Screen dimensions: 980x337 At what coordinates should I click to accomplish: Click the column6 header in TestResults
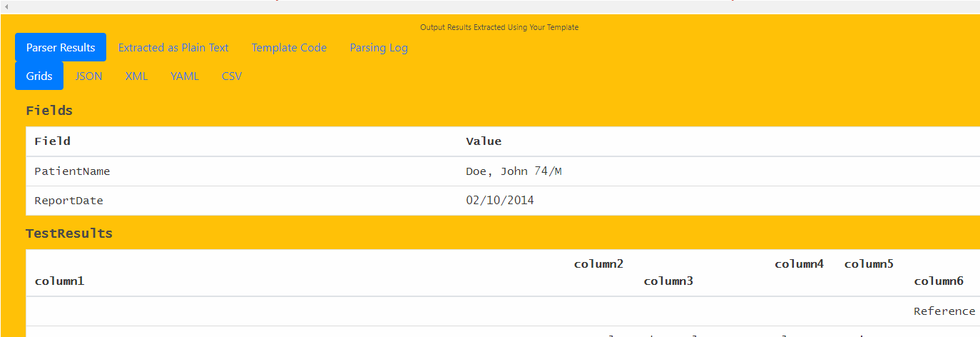939,281
